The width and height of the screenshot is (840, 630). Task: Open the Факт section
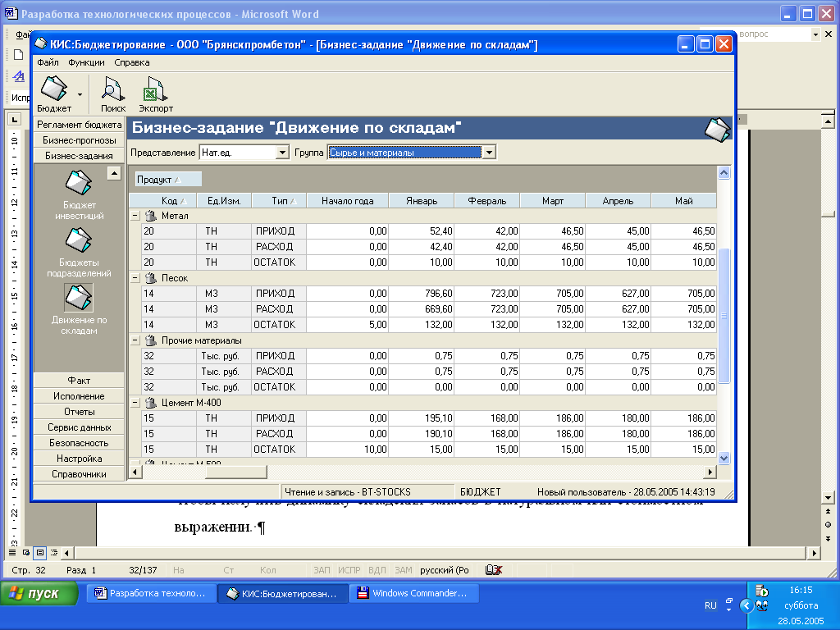80,381
